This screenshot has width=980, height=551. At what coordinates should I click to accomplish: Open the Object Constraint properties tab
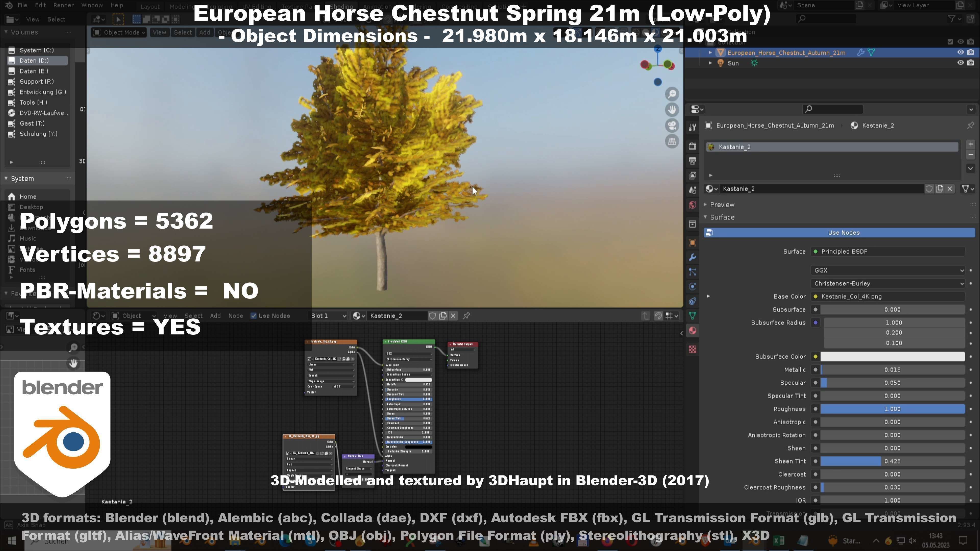pyautogui.click(x=692, y=301)
